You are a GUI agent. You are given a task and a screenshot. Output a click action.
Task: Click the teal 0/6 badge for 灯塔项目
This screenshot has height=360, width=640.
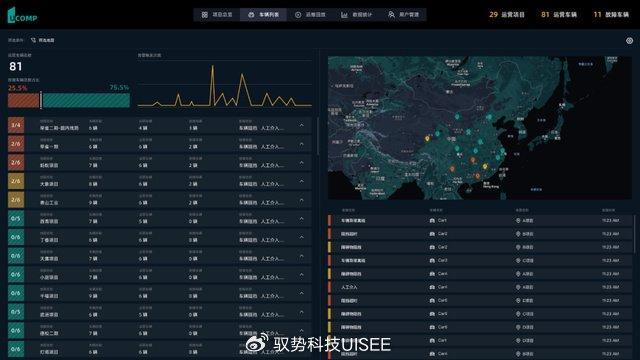16,349
